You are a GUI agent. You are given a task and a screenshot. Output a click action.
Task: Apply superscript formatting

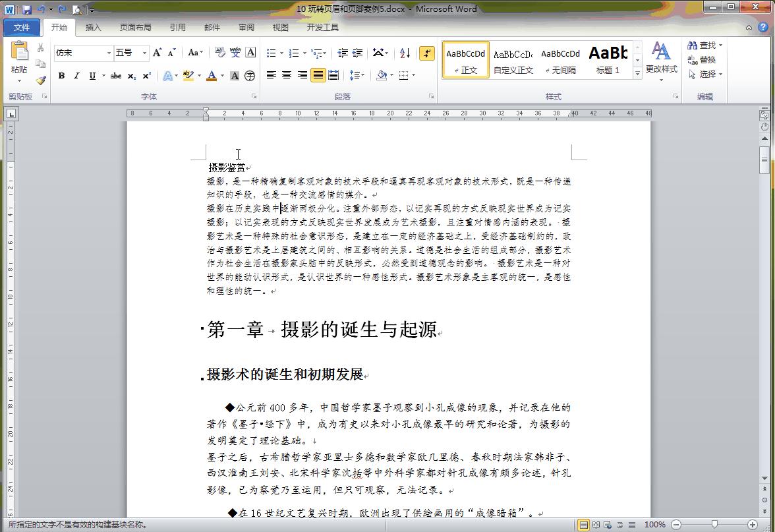click(x=147, y=76)
